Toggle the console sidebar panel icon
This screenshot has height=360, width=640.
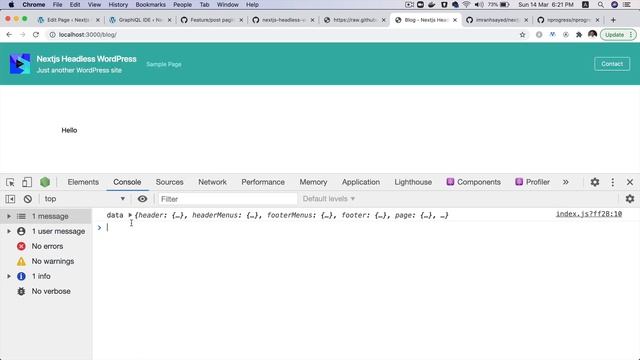[x=10, y=199]
